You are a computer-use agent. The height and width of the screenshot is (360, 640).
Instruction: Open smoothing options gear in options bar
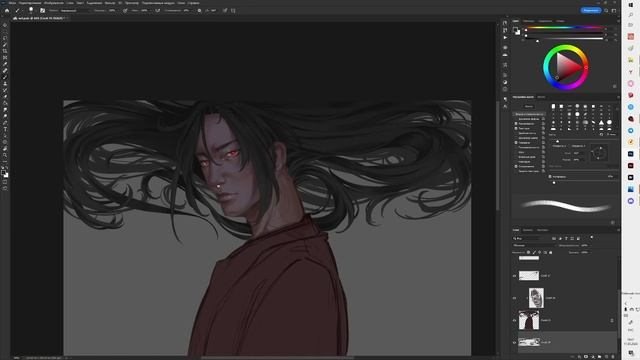tap(199, 11)
